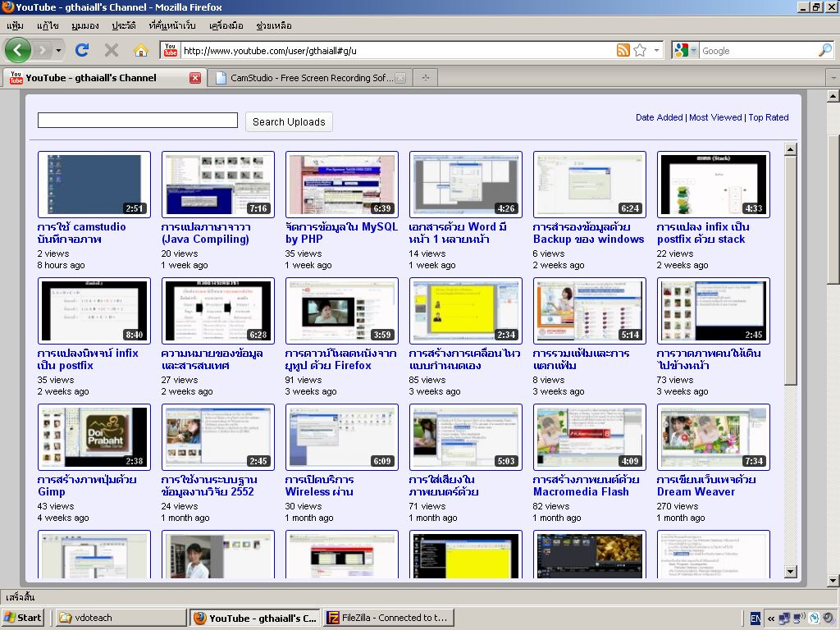
Task: Open the yellow 2:34 animation video thumbnail
Action: (x=466, y=311)
